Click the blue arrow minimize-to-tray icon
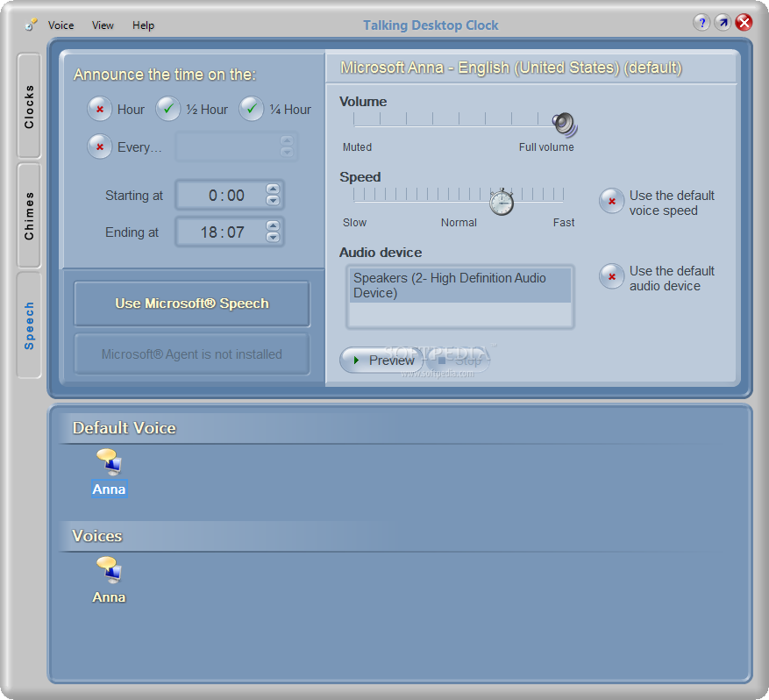769x700 pixels. point(723,22)
